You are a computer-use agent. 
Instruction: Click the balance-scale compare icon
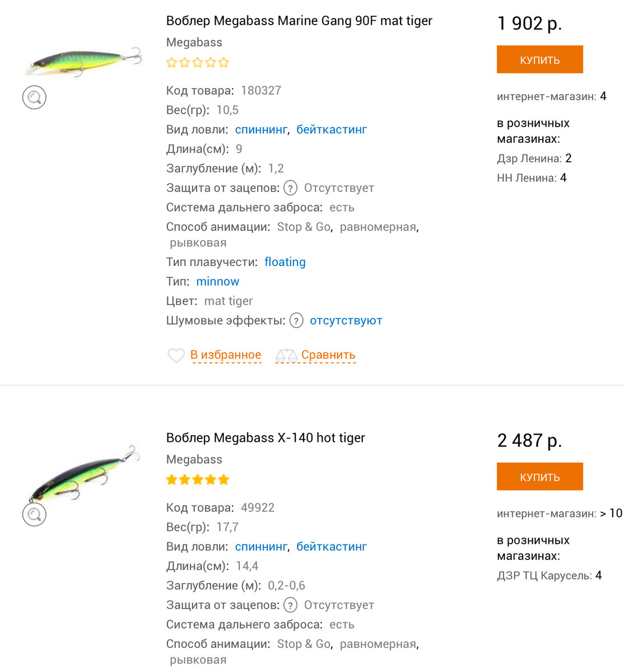coord(286,355)
